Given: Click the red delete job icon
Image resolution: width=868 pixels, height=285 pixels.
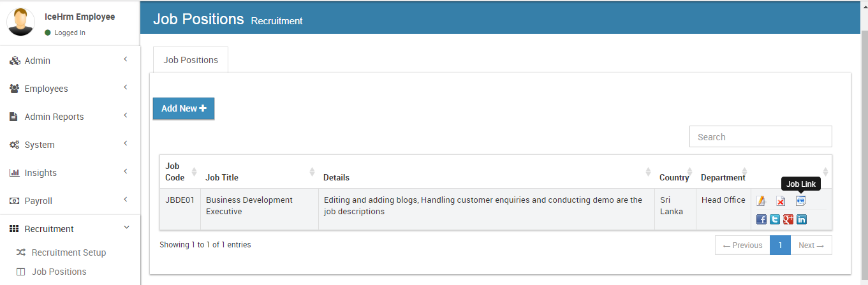Looking at the screenshot, I should (781, 201).
